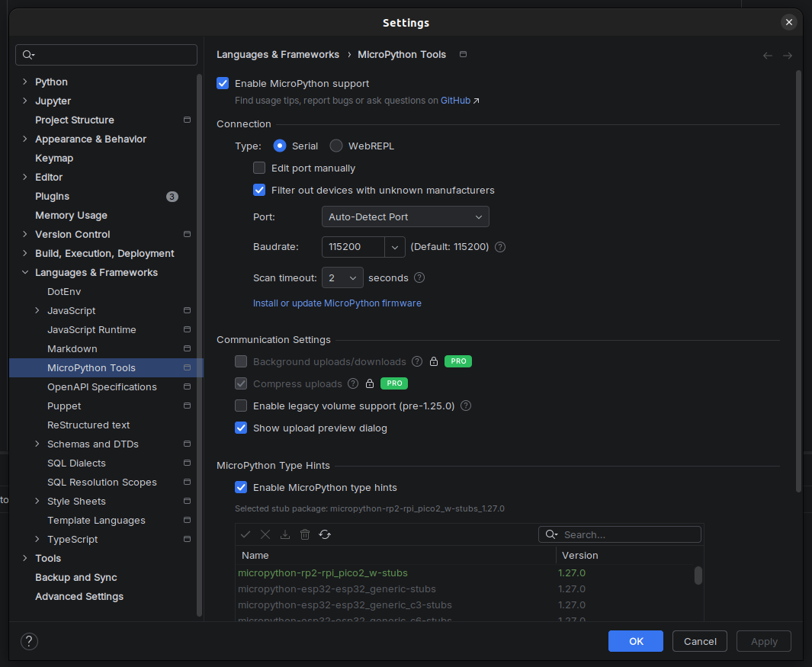Open the dialog help question mark button
The image size is (812, 667).
click(x=29, y=641)
